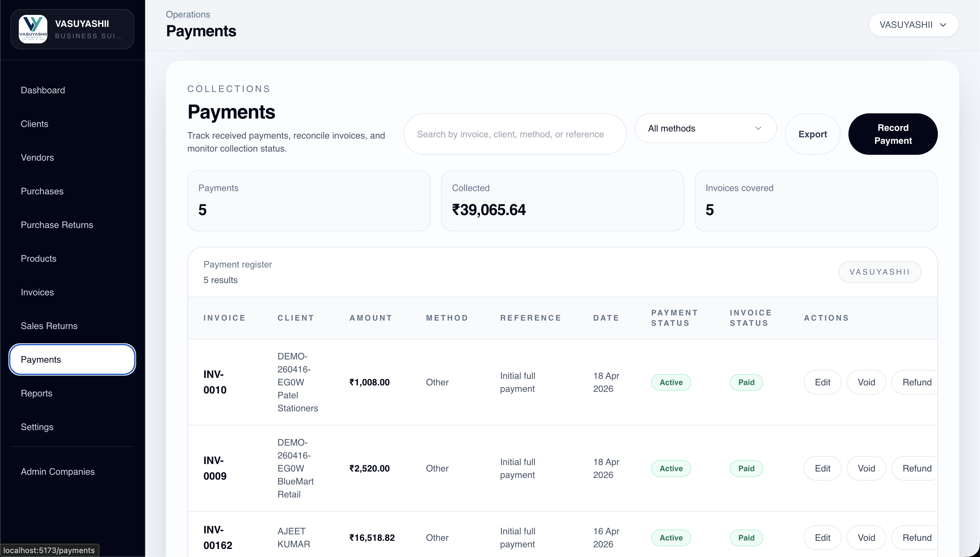980x557 pixels.
Task: Click the ₹16,518.82 amount
Action: point(372,538)
